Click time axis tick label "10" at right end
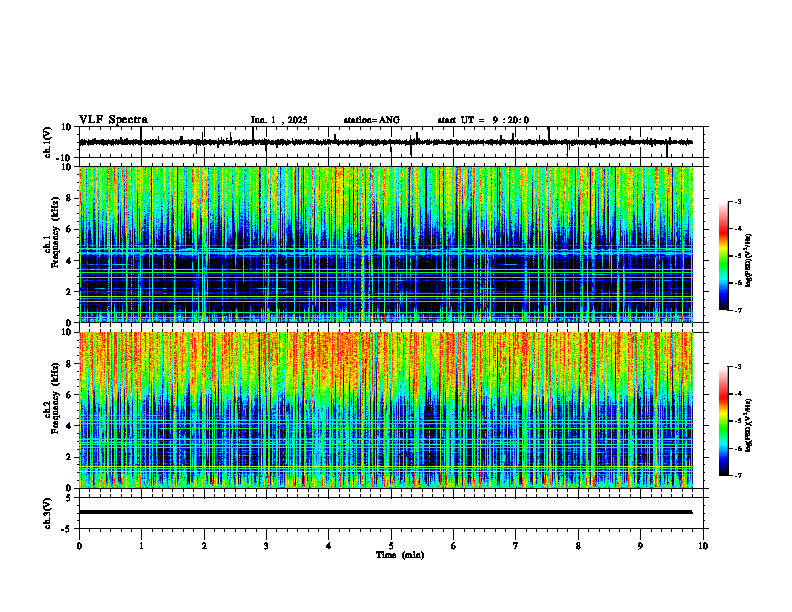792x612 pixels. pyautogui.click(x=703, y=546)
